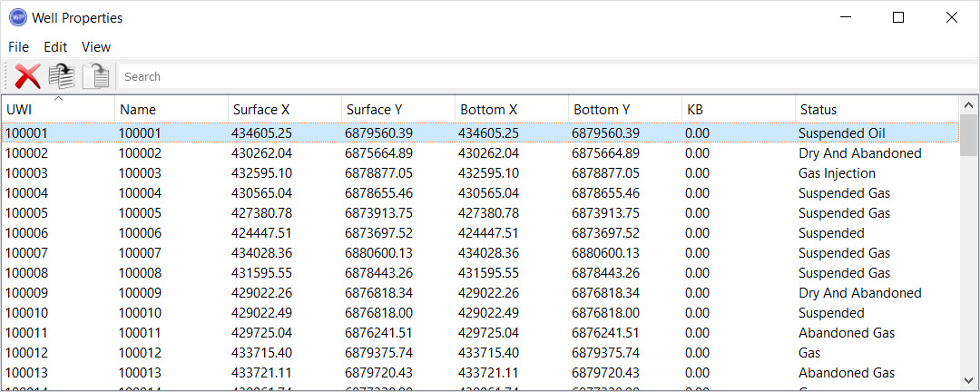Click the Copy icon in toolbar
Screen dimensions: 980x392
point(62,76)
